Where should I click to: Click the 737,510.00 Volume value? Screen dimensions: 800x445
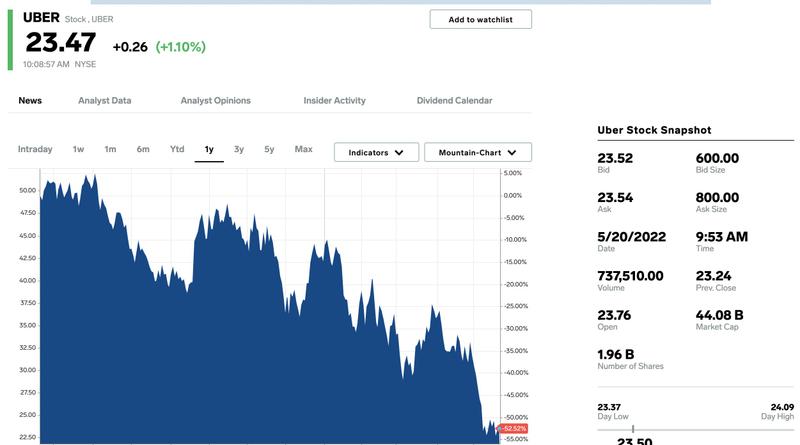coord(631,276)
